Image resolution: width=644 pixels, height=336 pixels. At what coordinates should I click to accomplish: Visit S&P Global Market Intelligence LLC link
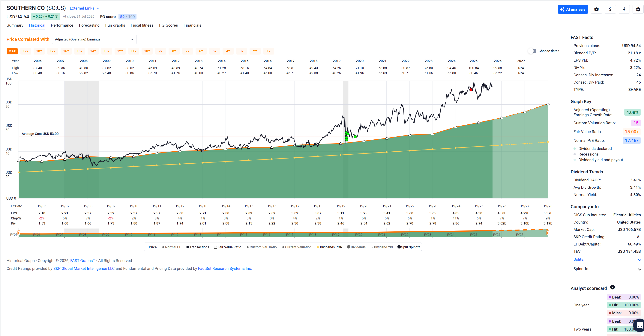(84, 269)
